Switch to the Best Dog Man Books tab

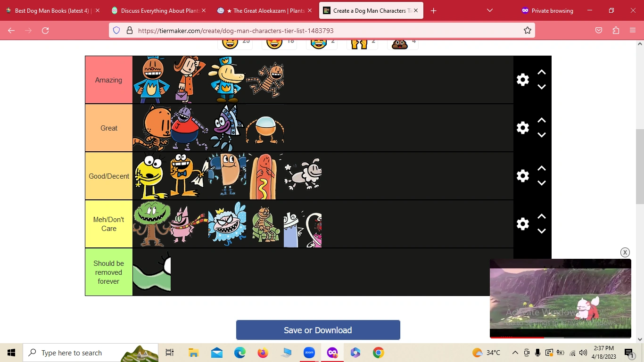[x=52, y=10]
